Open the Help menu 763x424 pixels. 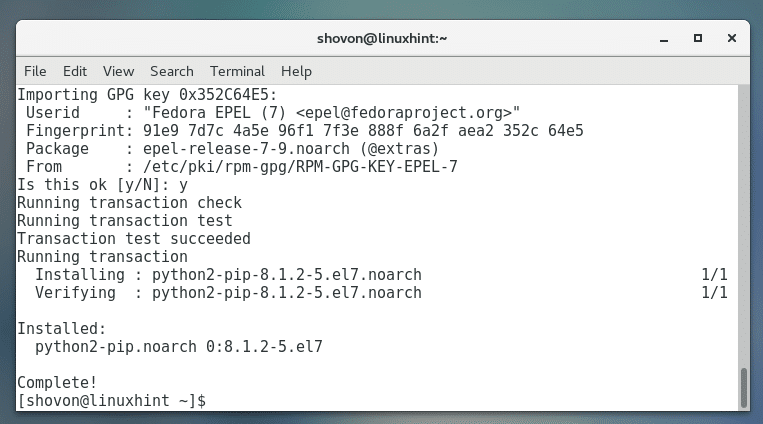pyautogui.click(x=297, y=71)
